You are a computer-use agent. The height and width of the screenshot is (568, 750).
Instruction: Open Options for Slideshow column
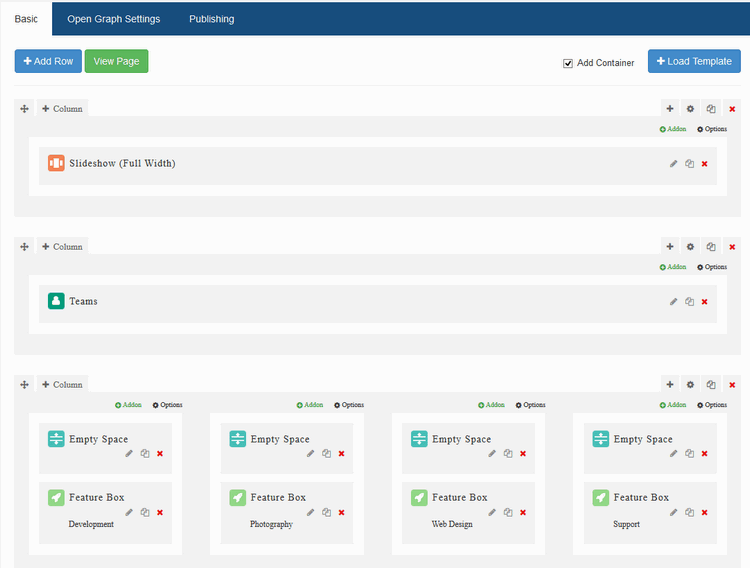pyautogui.click(x=712, y=129)
